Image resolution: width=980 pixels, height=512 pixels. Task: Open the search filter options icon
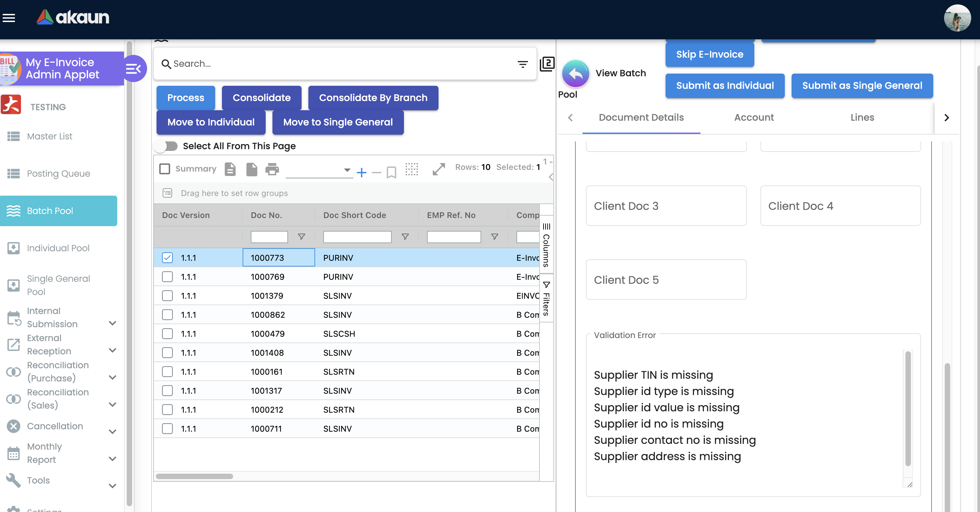pyautogui.click(x=523, y=64)
